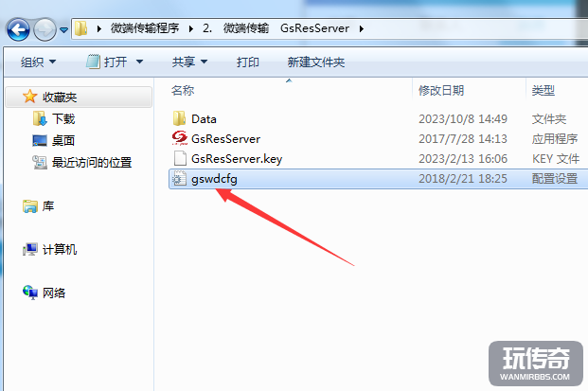
Task: Click the blue Back navigation arrow
Action: (18, 29)
